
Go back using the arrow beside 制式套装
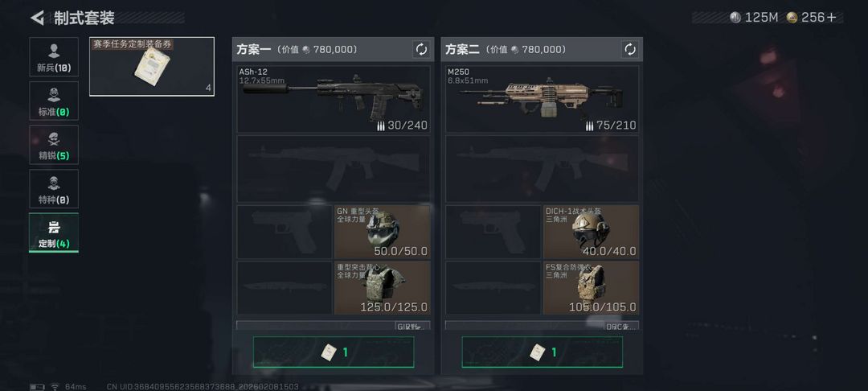(37, 18)
